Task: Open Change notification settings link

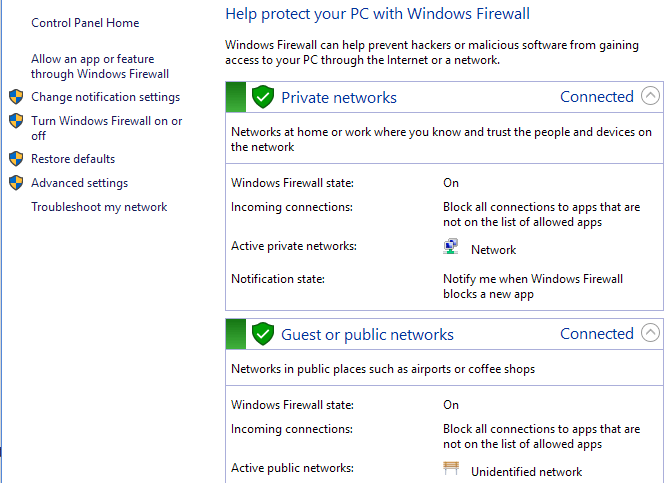Action: [105, 97]
